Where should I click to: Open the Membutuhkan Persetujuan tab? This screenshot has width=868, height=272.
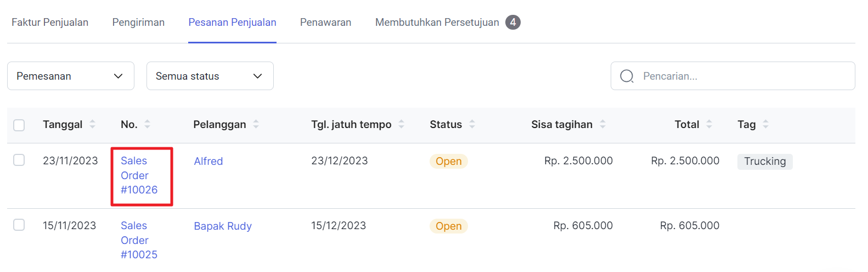[437, 23]
